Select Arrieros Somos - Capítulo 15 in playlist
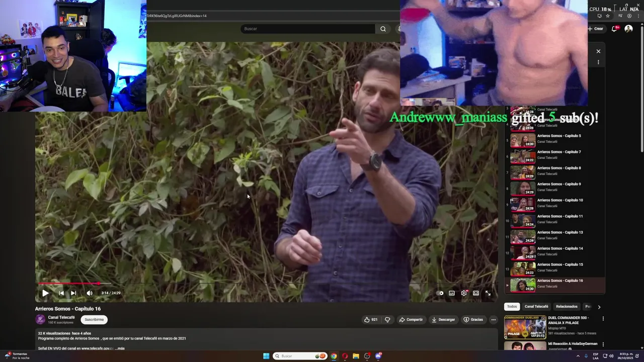Viewport: 644px width, 362px height. point(555,268)
